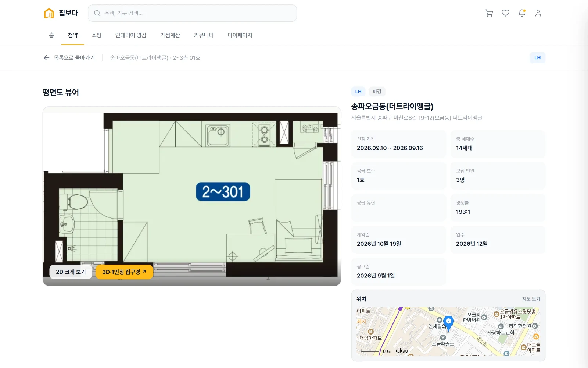Click the 3명 recruitment count value
Screen dimensions: 588x368
(x=460, y=180)
